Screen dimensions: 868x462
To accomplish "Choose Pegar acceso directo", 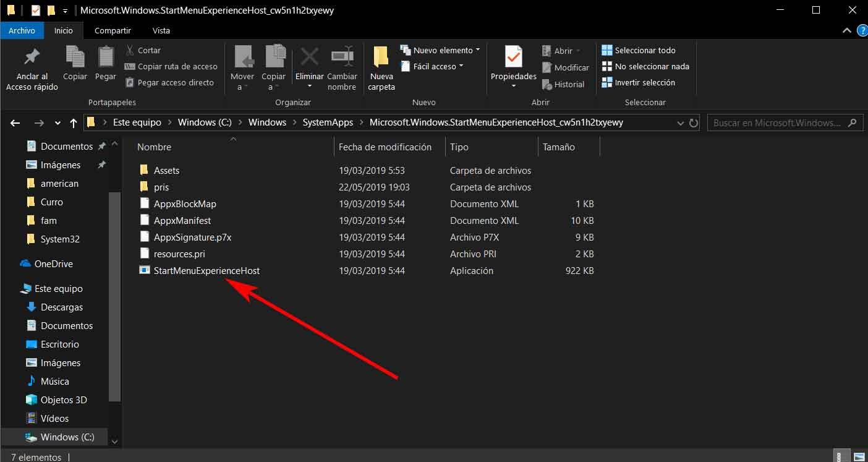I will click(x=169, y=82).
